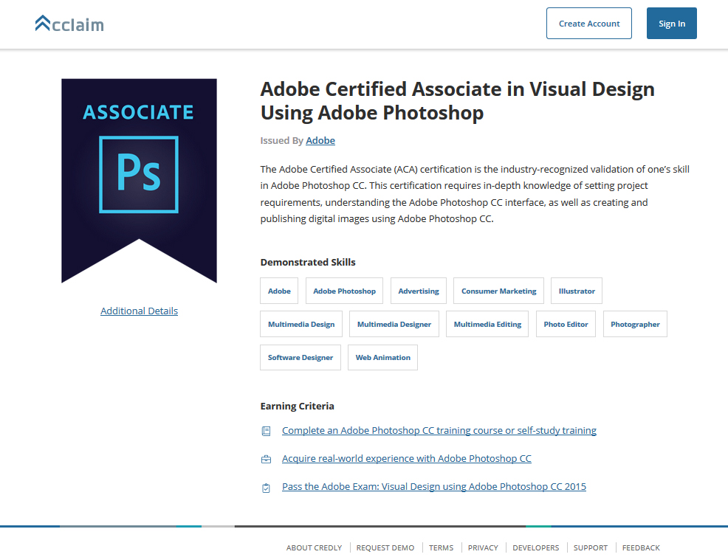
Task: Open the Adobe Photoshop CC training course link
Action: tap(439, 430)
